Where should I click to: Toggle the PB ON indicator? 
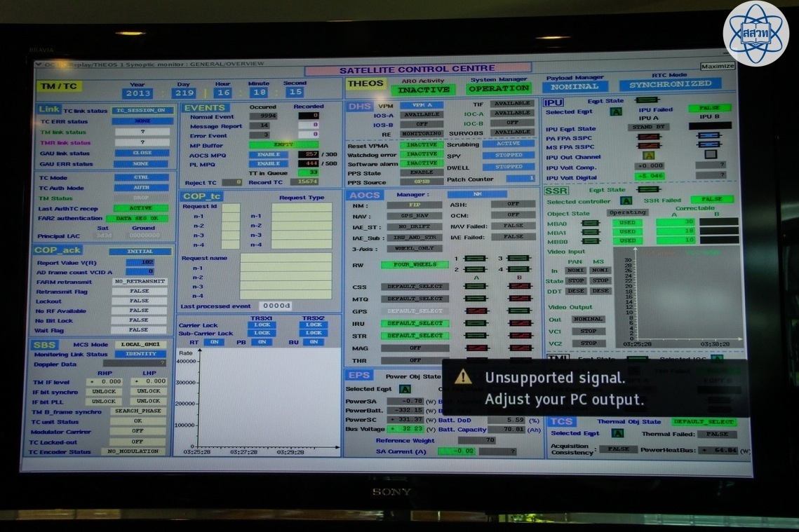(x=262, y=343)
